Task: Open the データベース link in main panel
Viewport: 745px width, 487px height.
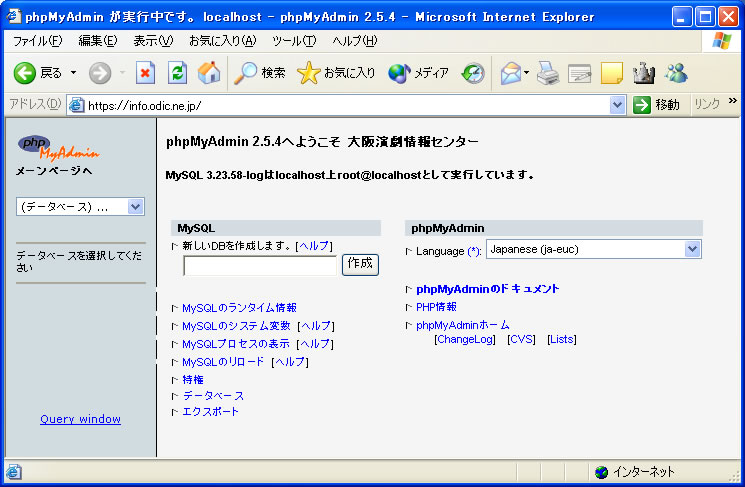Action: 213,396
